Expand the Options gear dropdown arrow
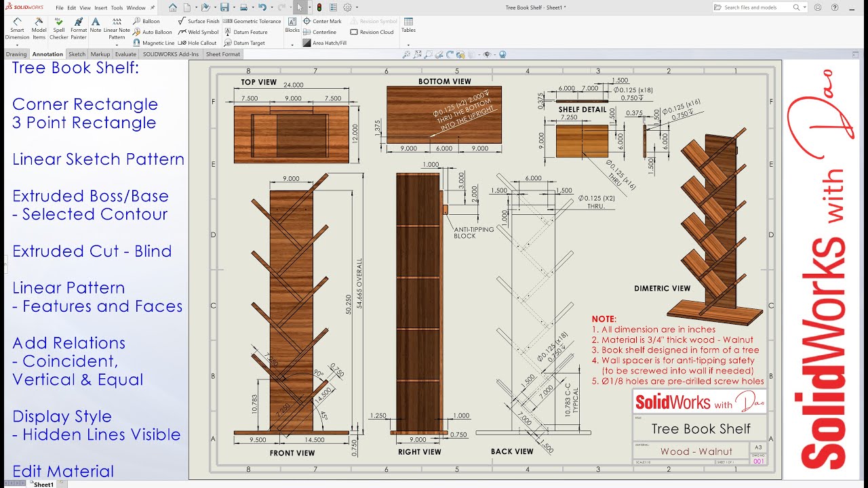Screen dimensions: 868x488 tap(357, 7)
